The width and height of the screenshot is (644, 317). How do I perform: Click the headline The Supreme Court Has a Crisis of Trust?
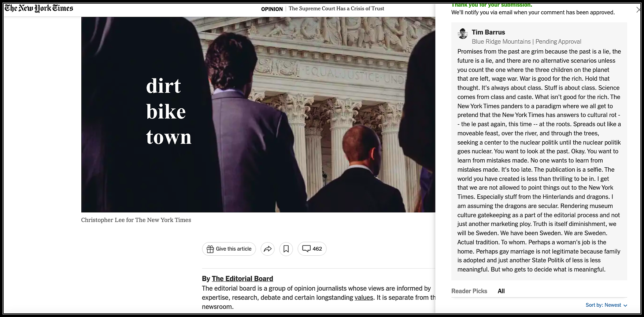(x=336, y=8)
